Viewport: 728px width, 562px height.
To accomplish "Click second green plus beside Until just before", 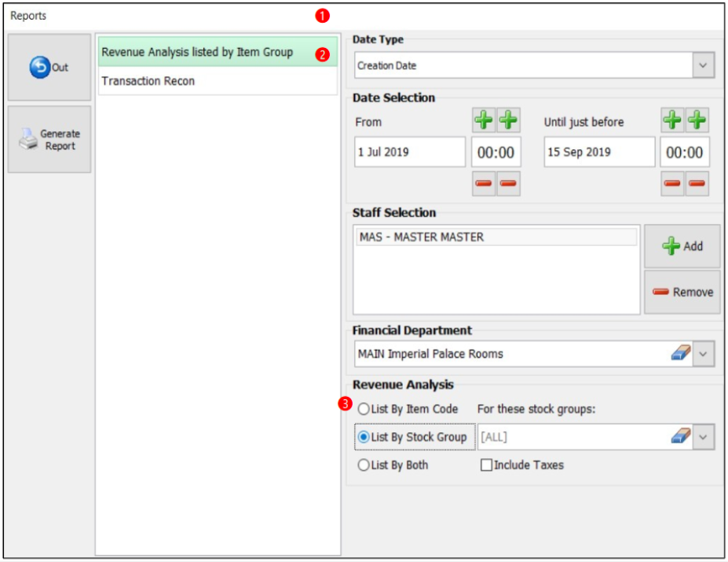I will [x=697, y=120].
